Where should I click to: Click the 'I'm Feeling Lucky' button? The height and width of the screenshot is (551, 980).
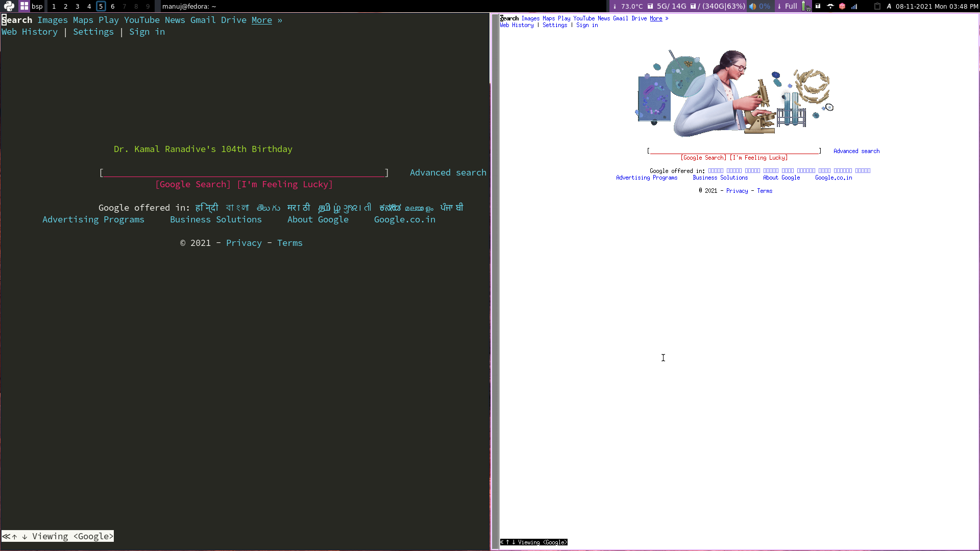point(285,184)
